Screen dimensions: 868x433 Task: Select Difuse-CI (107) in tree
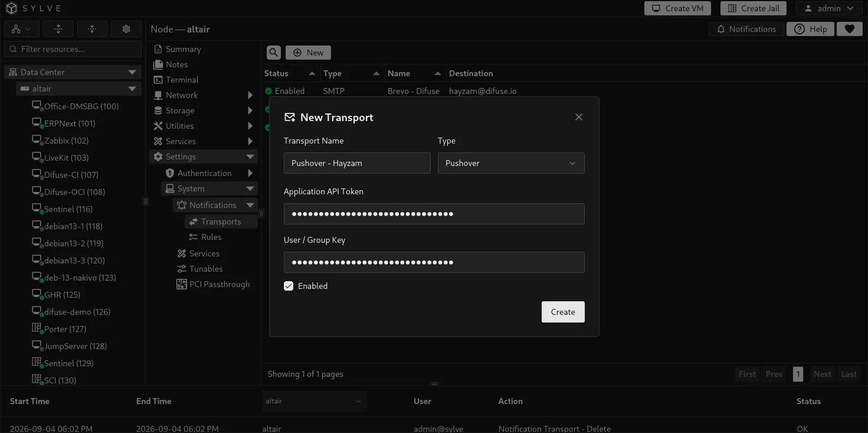(71, 175)
